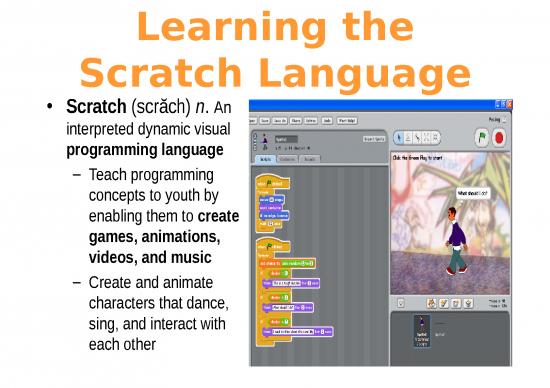Choose the scissors delete tool
The height and width of the screenshot is (388, 550).
point(417,138)
